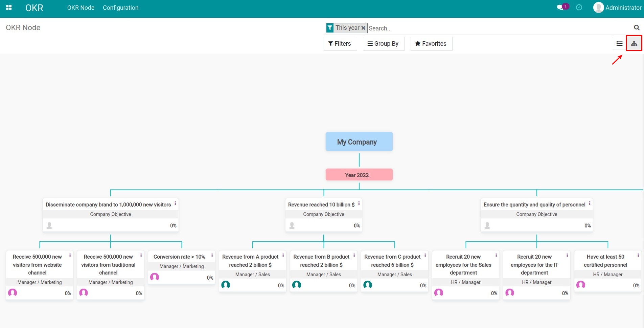644x328 pixels.
Task: Click the person icon on Revenue reached 10 billion
Action: pos(291,225)
